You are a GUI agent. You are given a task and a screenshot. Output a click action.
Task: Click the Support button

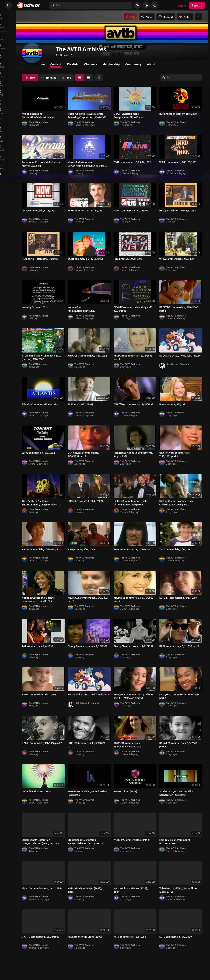(x=166, y=17)
